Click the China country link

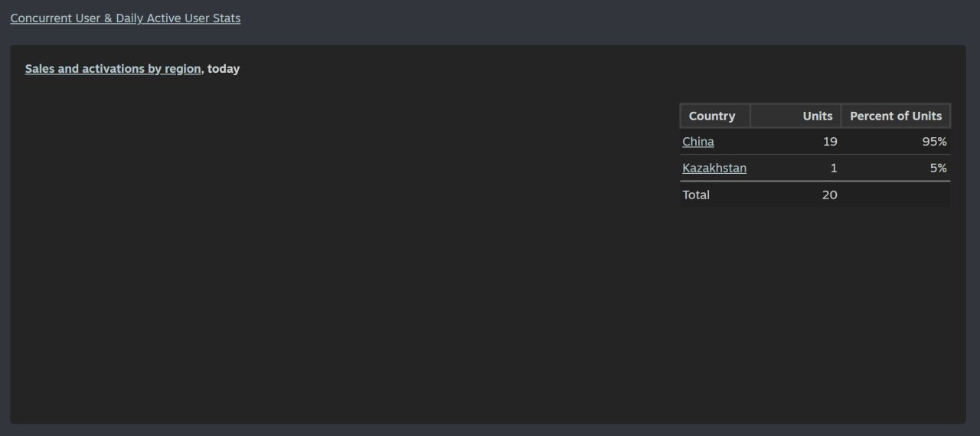[x=697, y=142]
